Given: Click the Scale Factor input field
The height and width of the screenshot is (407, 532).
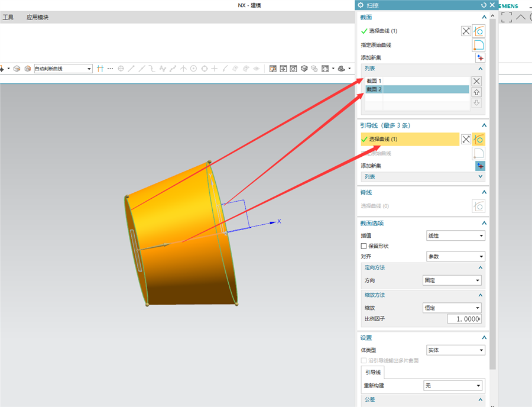Looking at the screenshot, I should (x=464, y=319).
